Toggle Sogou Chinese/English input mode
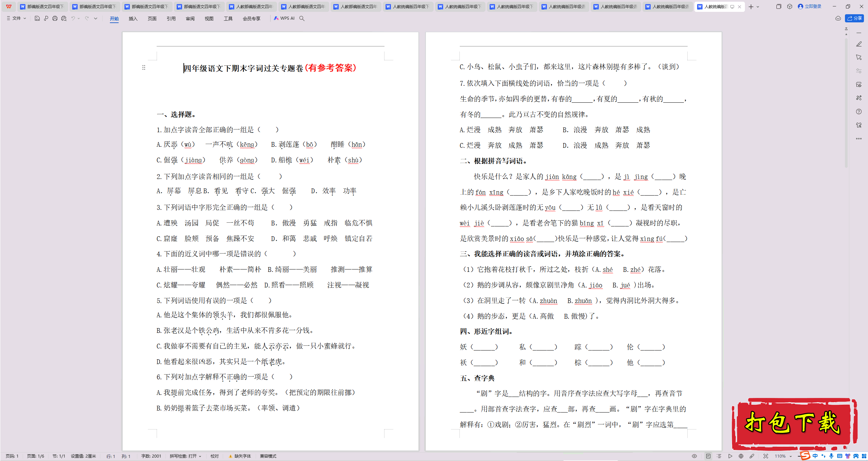Image resolution: width=868 pixels, height=461 pixels. point(815,456)
